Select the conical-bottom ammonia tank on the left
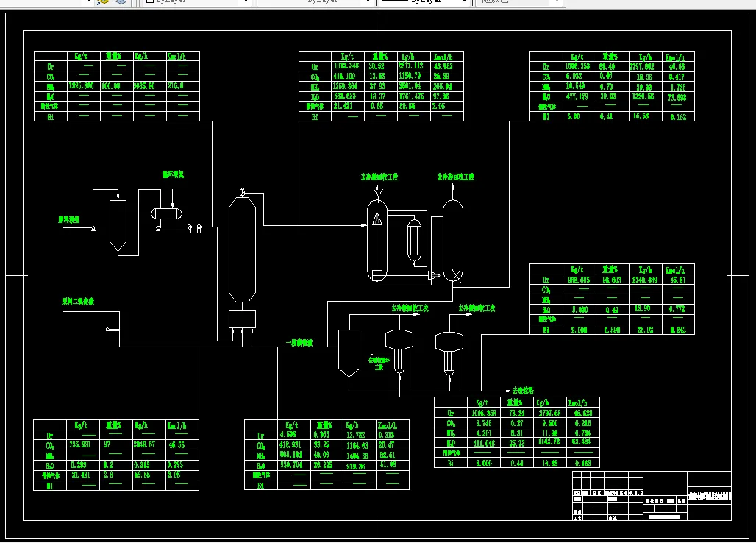 pyautogui.click(x=118, y=226)
